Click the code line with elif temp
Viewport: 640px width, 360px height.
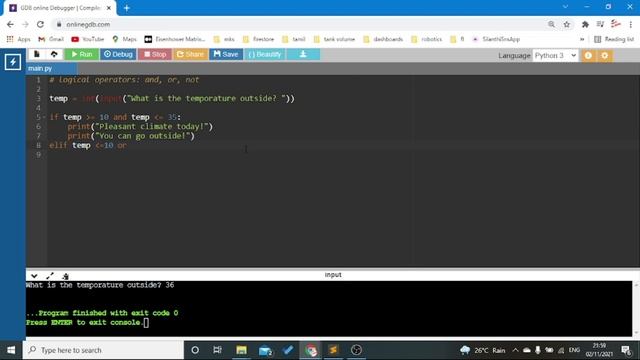click(88, 145)
